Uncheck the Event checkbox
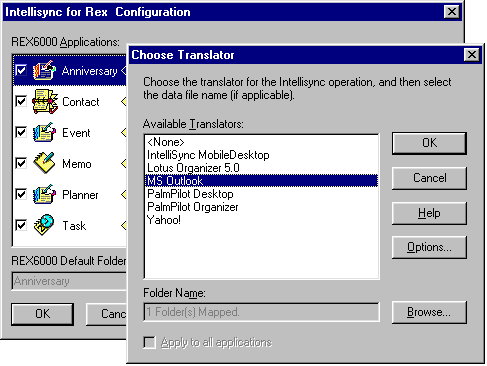Image resolution: width=487 pixels, height=366 pixels. (21, 132)
